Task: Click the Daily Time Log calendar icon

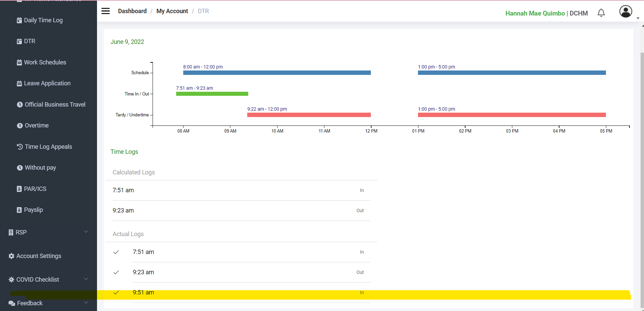Action: (x=19, y=20)
